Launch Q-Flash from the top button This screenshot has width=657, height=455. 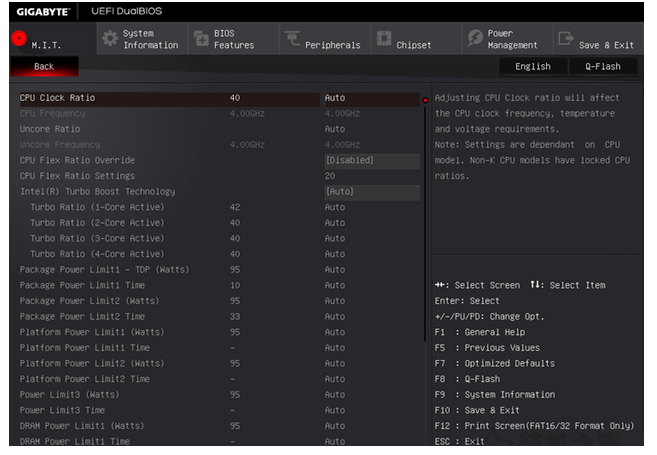tap(603, 67)
